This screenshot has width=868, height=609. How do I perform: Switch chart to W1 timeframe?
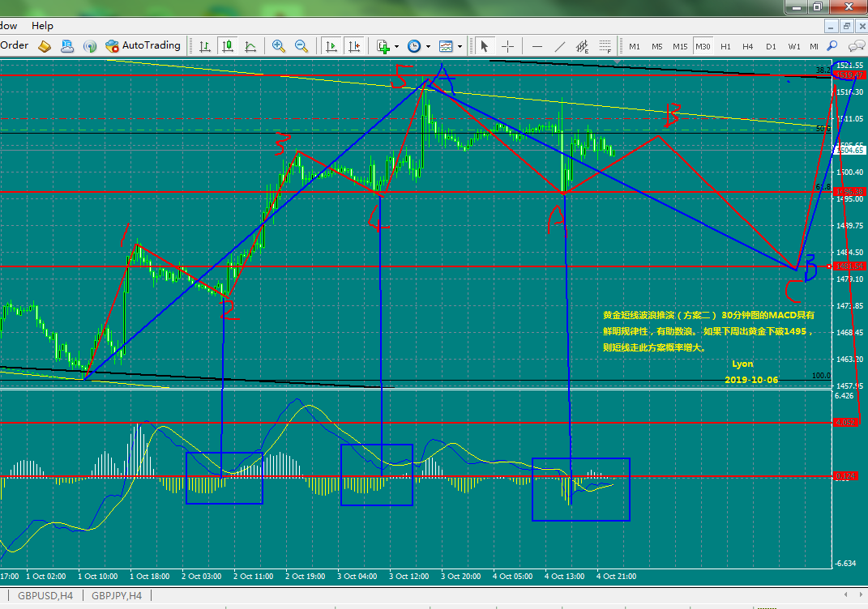[794, 46]
